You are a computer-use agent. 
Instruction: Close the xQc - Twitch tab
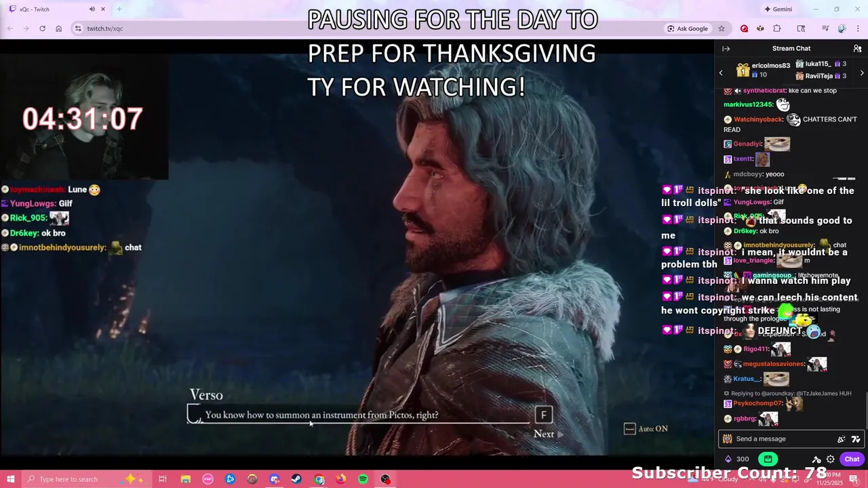103,9
